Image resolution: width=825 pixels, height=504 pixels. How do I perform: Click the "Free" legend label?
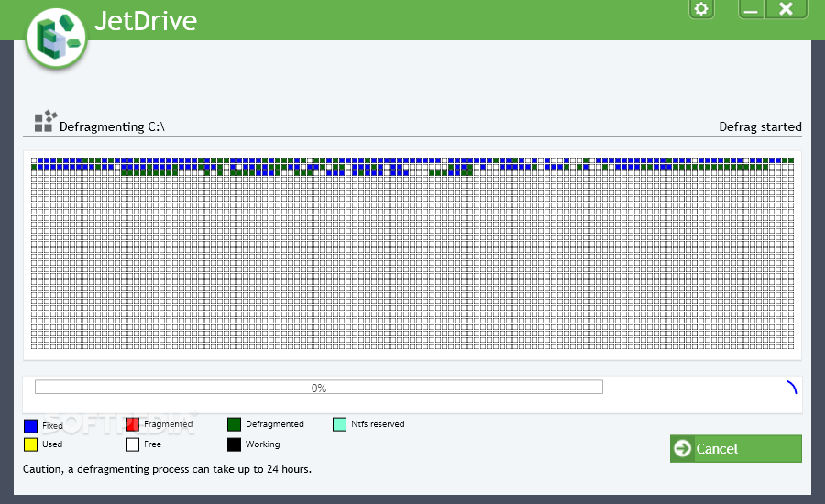[152, 444]
